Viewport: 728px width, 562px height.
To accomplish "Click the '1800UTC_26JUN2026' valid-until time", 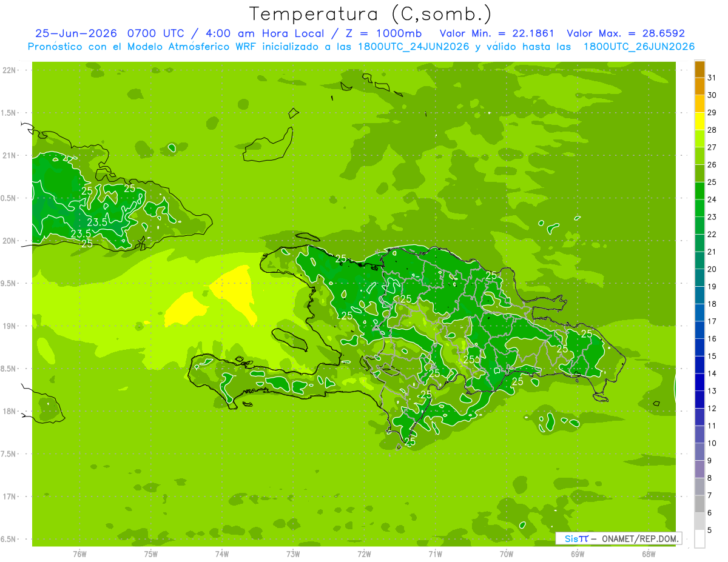I will point(639,47).
